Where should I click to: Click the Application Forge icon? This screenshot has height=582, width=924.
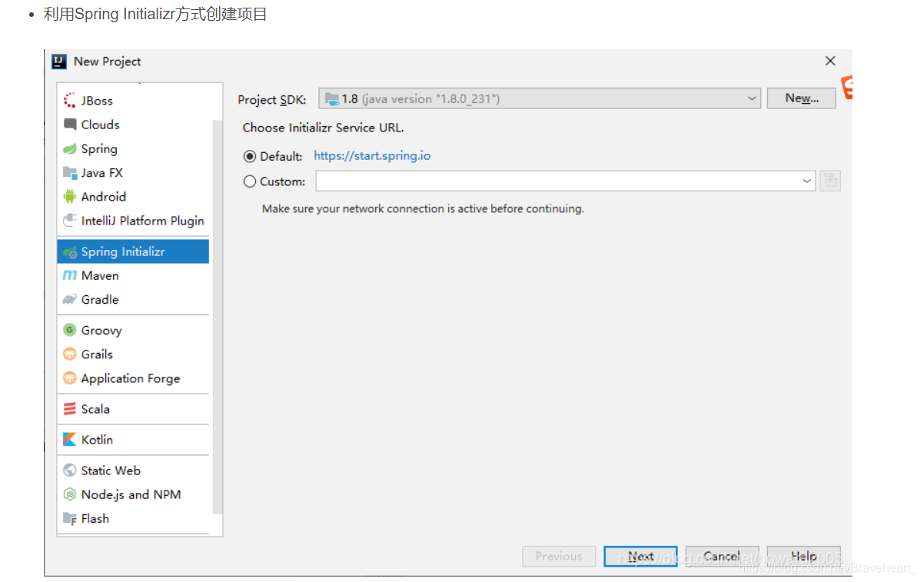pyautogui.click(x=70, y=378)
